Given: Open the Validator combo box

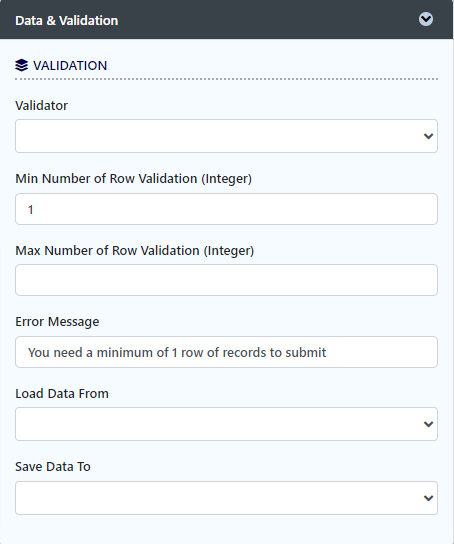Looking at the screenshot, I should click(x=226, y=136).
